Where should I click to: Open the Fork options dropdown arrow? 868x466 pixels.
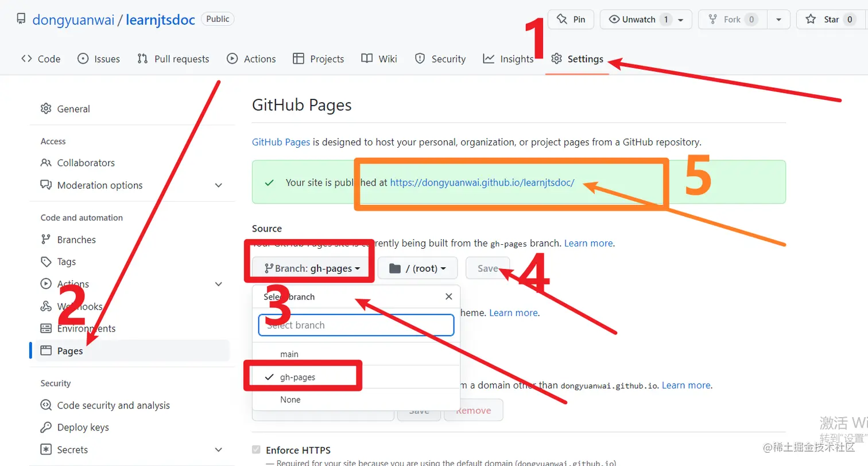coord(778,20)
